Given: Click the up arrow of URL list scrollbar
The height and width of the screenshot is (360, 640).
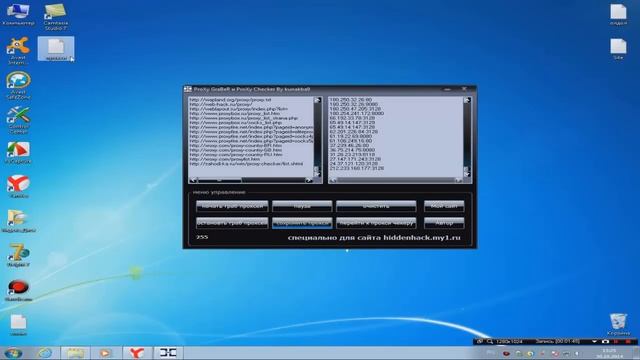Looking at the screenshot, I should point(317,100).
